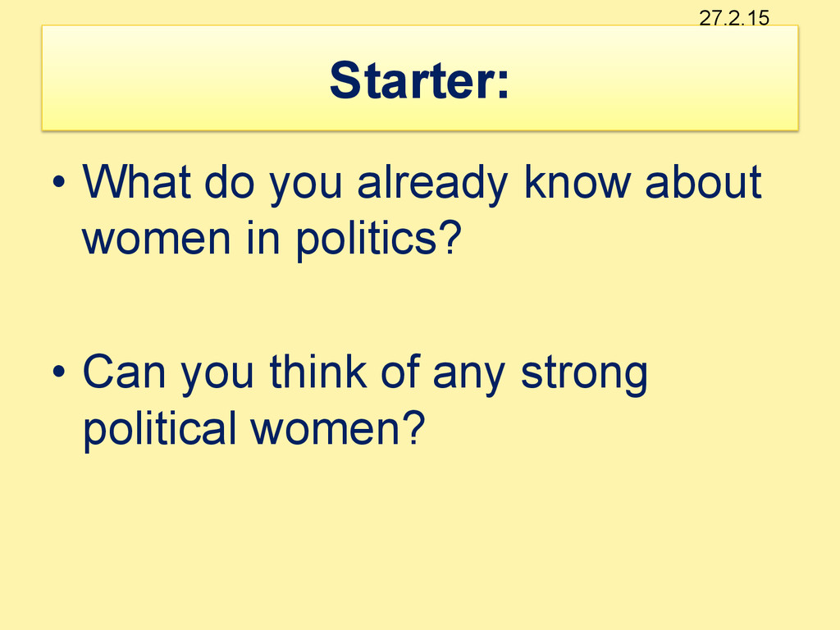The width and height of the screenshot is (840, 630).
Task: Click the second bullet point marker
Action: click(x=59, y=371)
